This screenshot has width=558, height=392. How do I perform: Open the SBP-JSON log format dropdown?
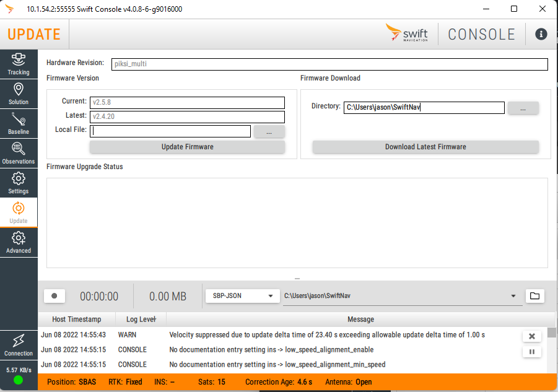[243, 296]
